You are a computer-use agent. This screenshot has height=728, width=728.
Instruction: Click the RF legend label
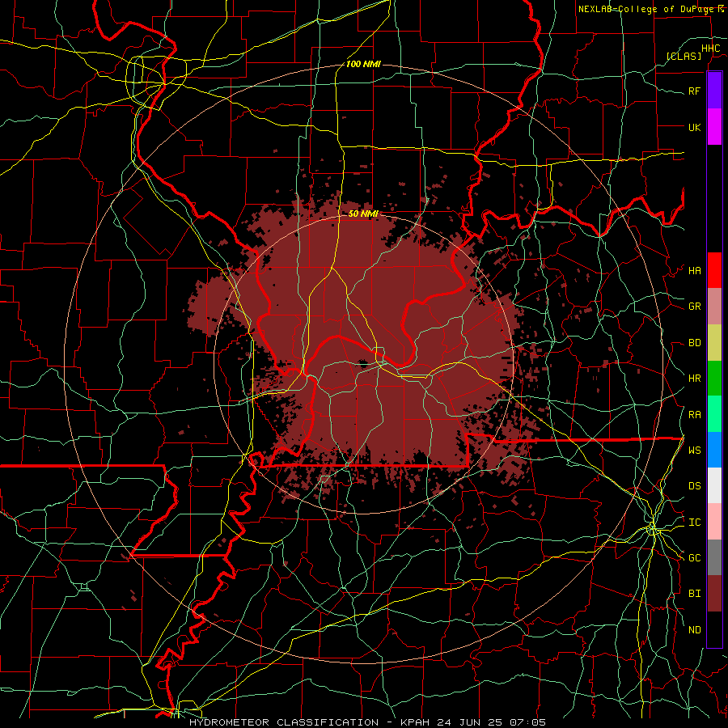click(x=694, y=91)
